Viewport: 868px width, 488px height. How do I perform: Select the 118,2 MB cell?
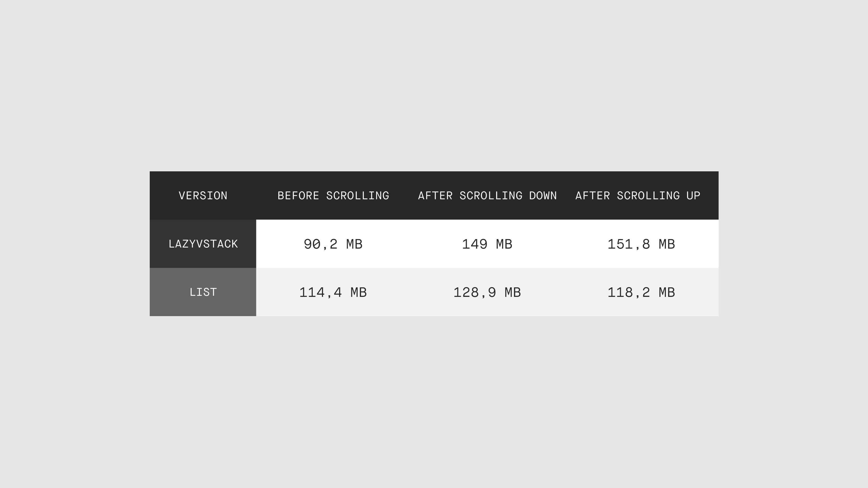[641, 292]
